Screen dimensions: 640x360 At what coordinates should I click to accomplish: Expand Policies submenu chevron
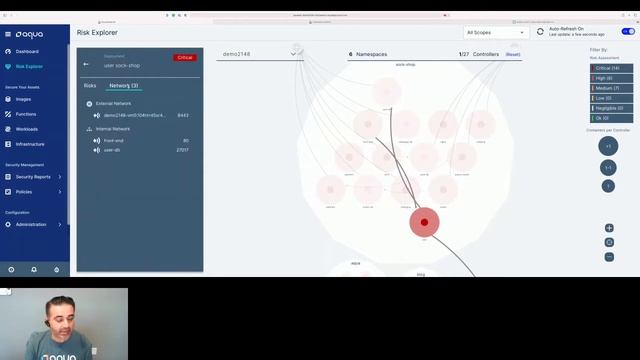click(x=60, y=192)
